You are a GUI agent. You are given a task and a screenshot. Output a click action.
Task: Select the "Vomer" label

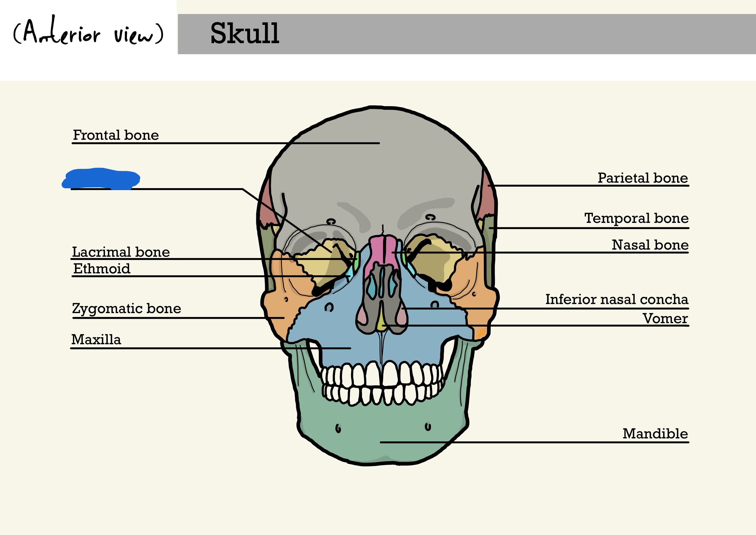[665, 318]
